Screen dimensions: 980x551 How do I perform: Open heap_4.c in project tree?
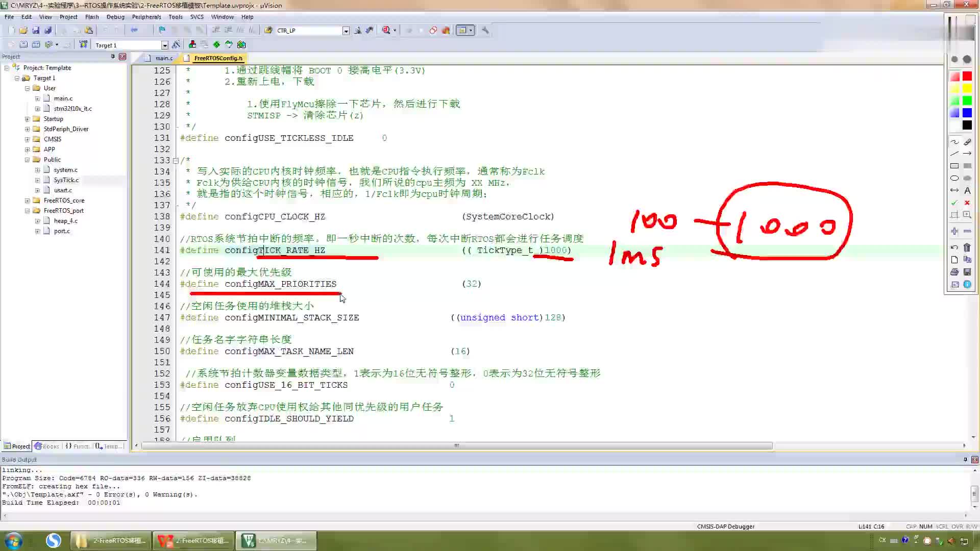point(66,221)
